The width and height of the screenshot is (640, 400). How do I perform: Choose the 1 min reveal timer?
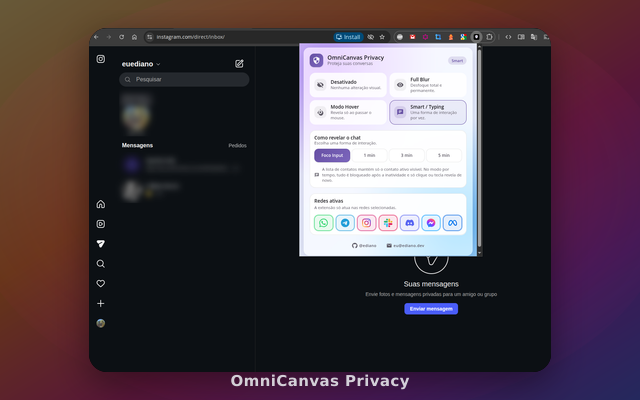(369, 156)
